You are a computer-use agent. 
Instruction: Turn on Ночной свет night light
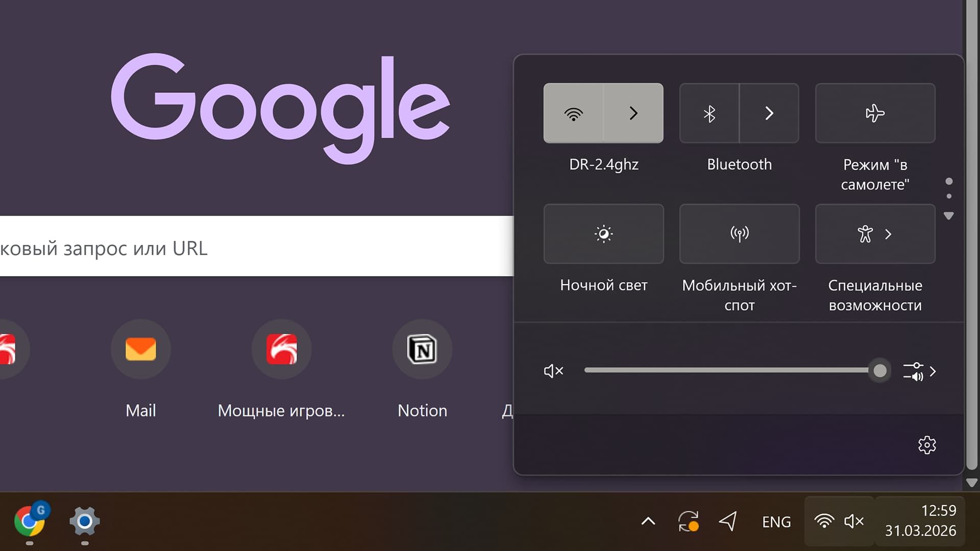pyautogui.click(x=603, y=234)
